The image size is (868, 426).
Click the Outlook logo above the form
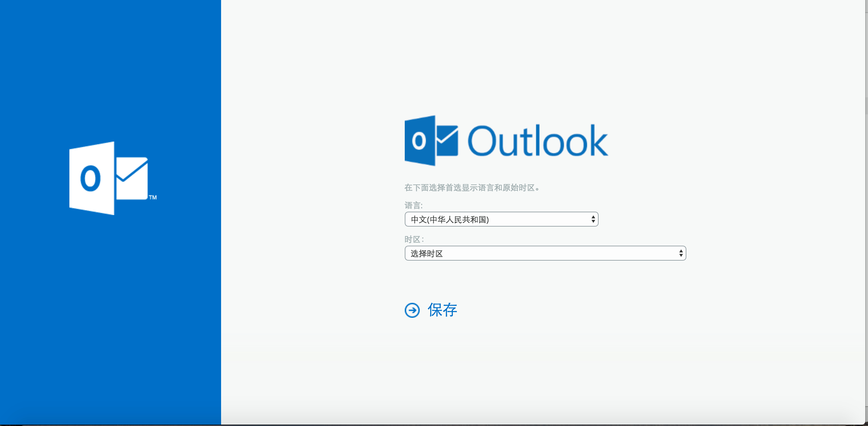pos(506,141)
